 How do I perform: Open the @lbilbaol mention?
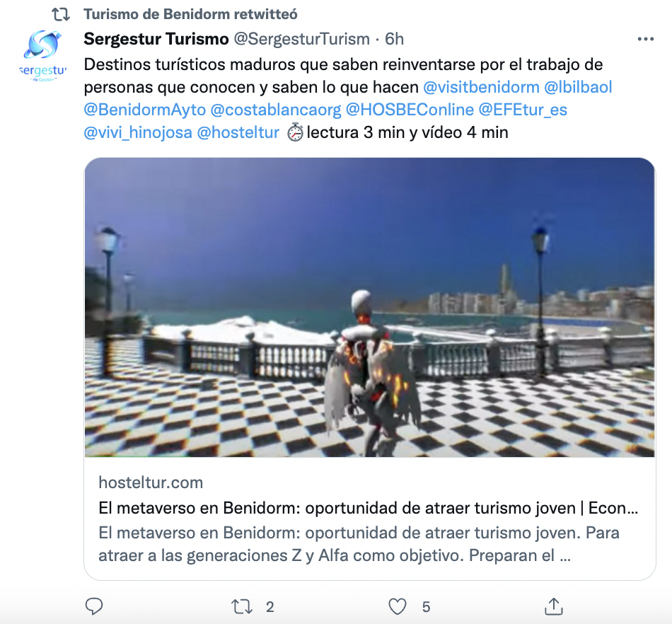pos(578,87)
